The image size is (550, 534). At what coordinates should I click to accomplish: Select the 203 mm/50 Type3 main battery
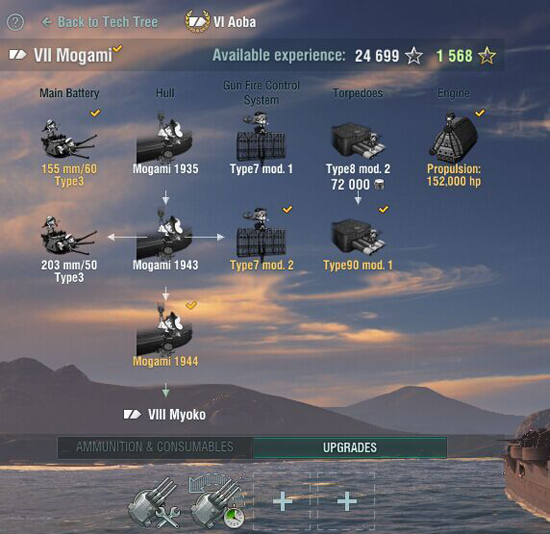coord(69,248)
